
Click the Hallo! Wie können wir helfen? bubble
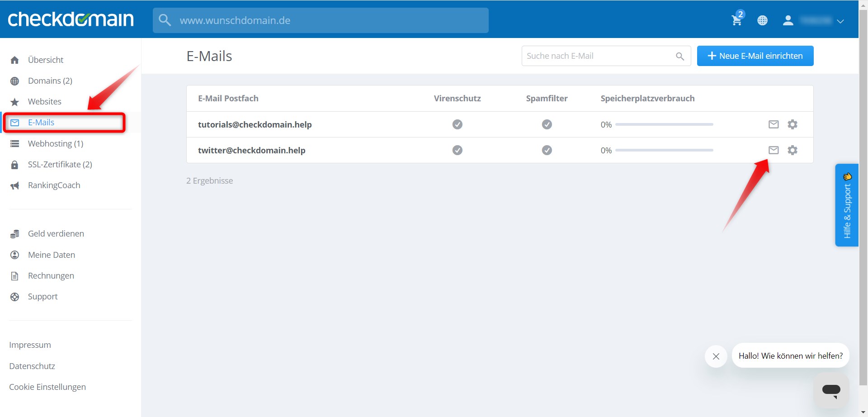(791, 355)
